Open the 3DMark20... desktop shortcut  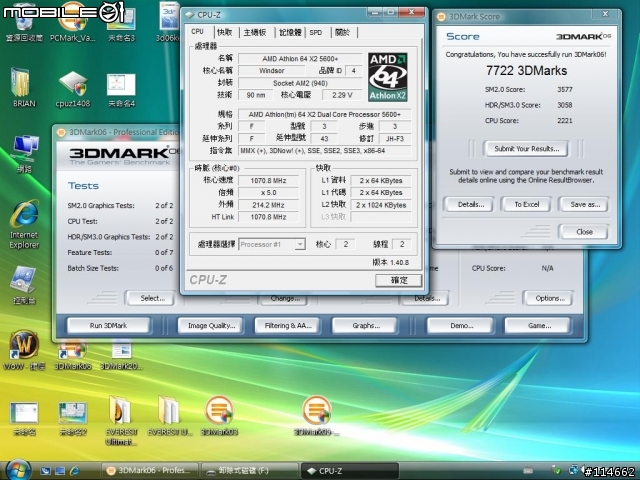pyautogui.click(x=121, y=356)
